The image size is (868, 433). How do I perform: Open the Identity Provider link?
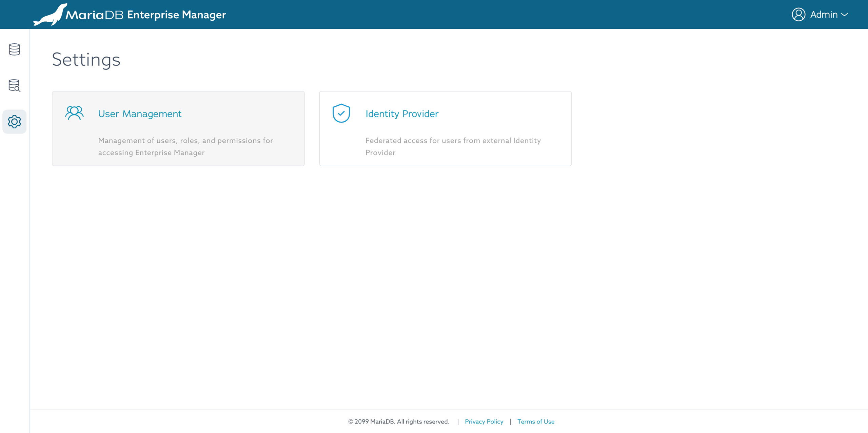(x=402, y=114)
